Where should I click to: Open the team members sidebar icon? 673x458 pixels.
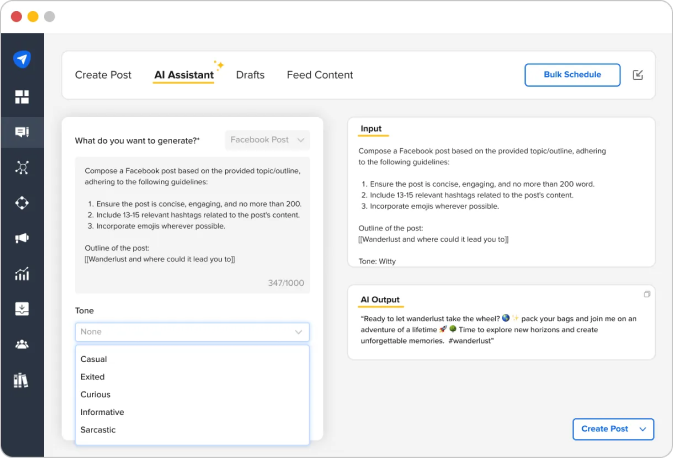(22, 344)
